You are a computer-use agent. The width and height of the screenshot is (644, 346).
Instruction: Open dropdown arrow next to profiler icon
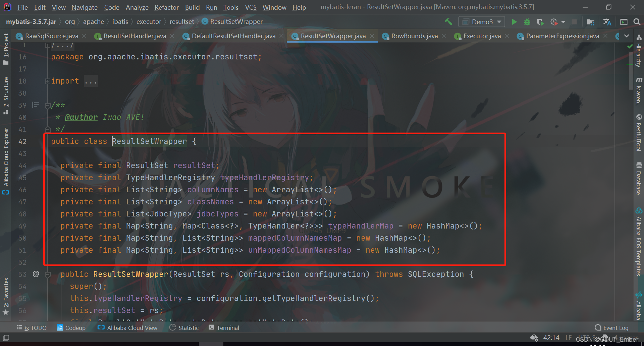click(563, 22)
